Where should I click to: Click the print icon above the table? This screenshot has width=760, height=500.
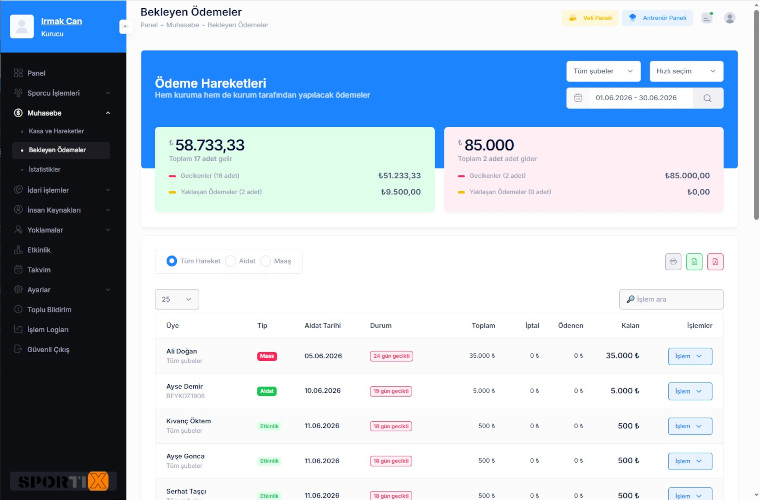click(673, 262)
